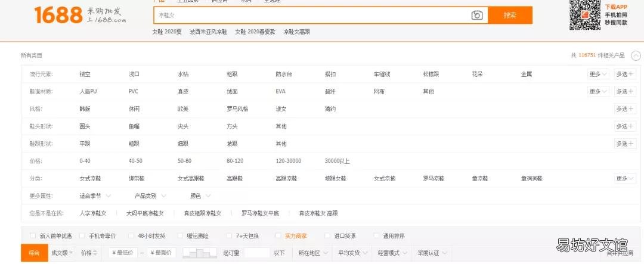
Task: Select 坡跟 heel shape filter
Action: 232,144
